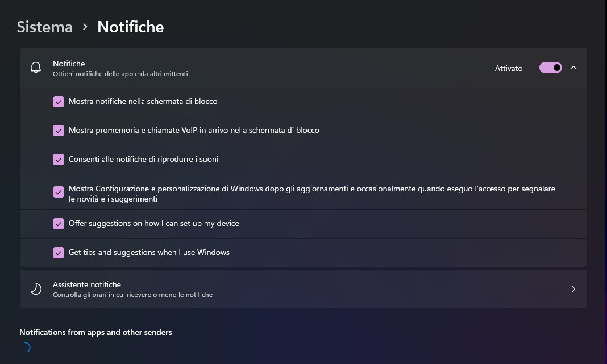Disable Consenti alle notifiche di riprodurre suoni

tap(59, 160)
